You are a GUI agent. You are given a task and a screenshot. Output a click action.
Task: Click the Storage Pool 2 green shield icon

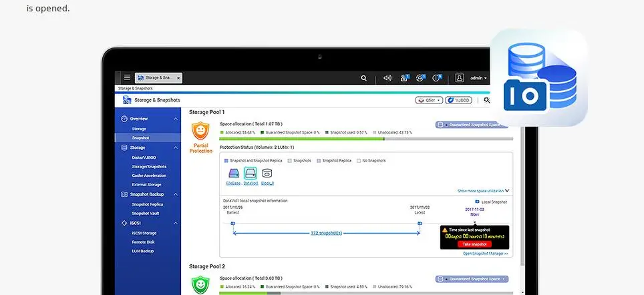(x=200, y=285)
